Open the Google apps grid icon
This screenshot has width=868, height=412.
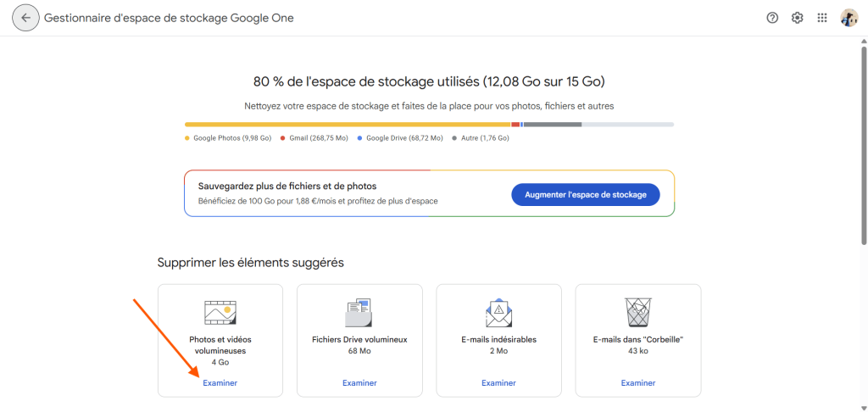(822, 18)
